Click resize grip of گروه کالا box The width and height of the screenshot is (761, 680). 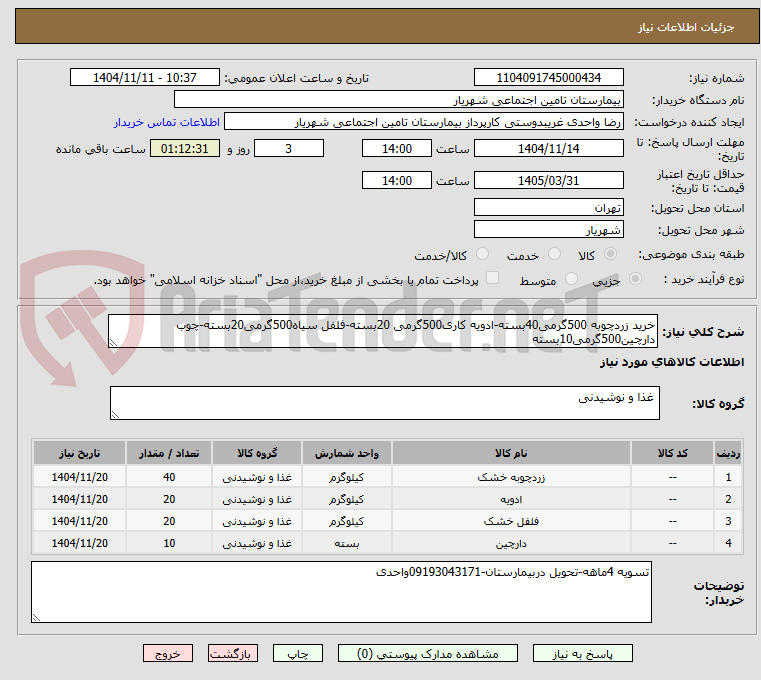click(x=115, y=415)
